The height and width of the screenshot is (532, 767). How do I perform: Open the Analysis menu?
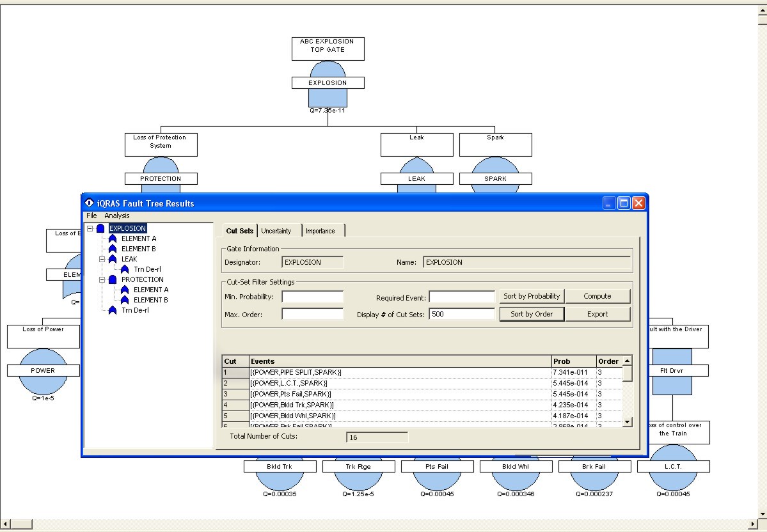(117, 215)
